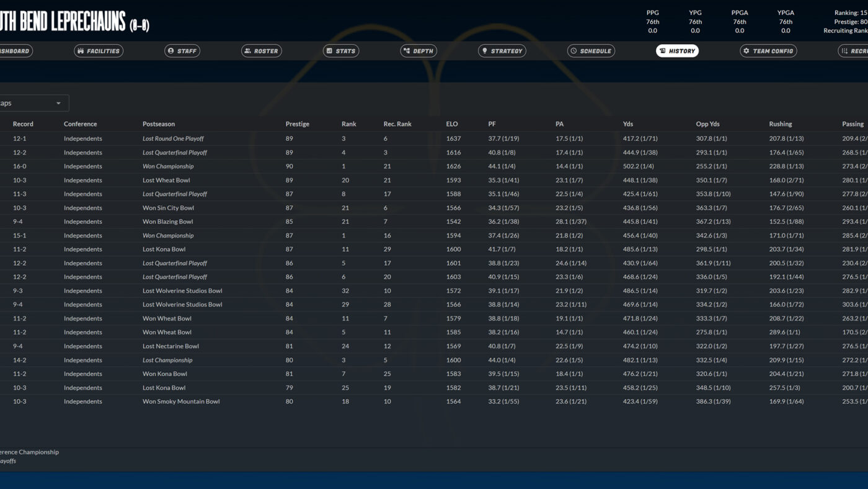This screenshot has height=489, width=868.
Task: Click the "Lost Nectarine Bowl" entry
Action: (170, 346)
